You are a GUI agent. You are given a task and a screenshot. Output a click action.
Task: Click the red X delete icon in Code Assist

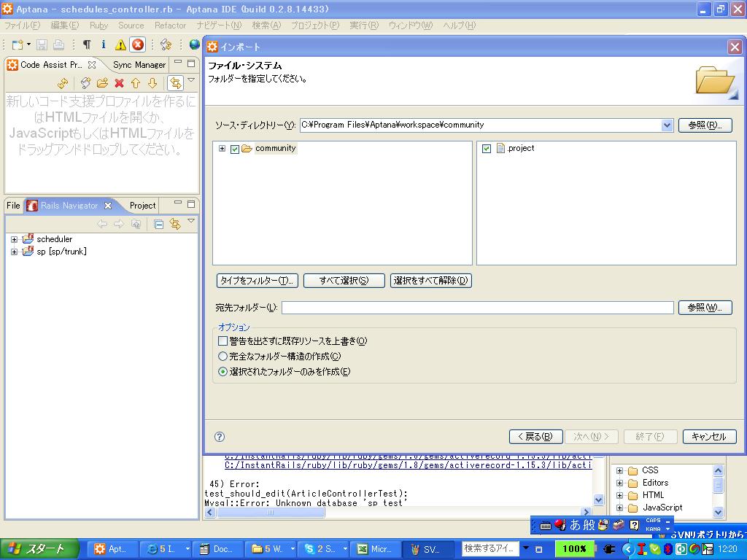[x=119, y=83]
